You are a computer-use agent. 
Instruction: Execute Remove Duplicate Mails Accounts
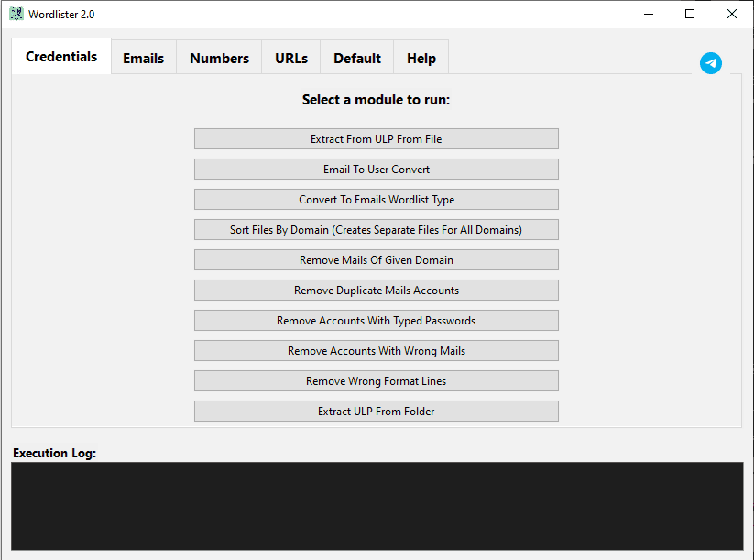tap(376, 290)
